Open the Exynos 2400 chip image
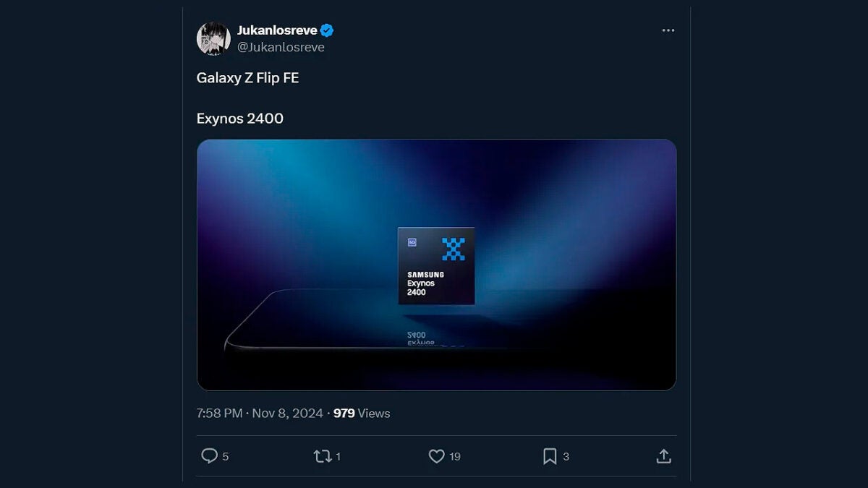 tap(436, 265)
